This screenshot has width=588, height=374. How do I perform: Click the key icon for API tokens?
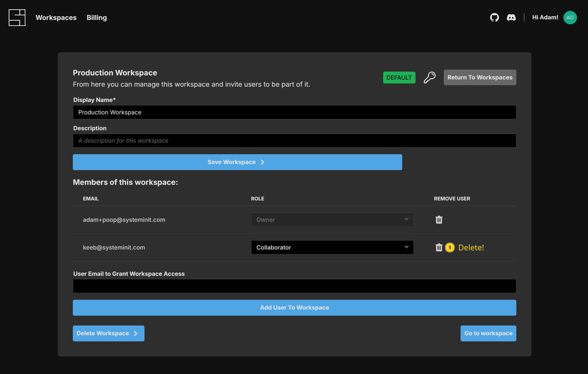(429, 77)
